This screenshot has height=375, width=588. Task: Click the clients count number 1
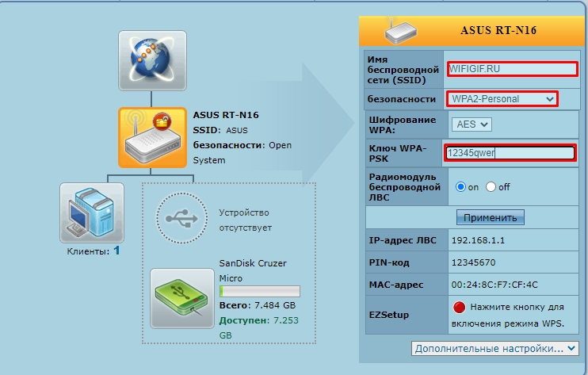pyautogui.click(x=116, y=251)
